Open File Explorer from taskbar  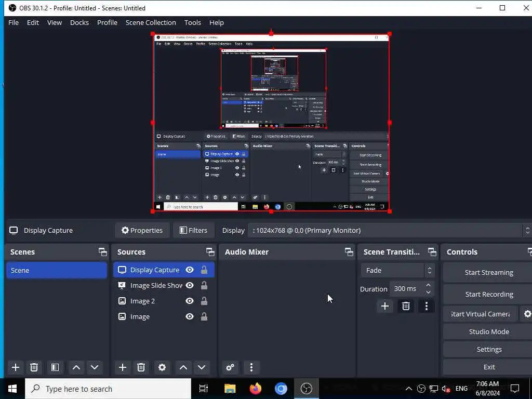230,389
